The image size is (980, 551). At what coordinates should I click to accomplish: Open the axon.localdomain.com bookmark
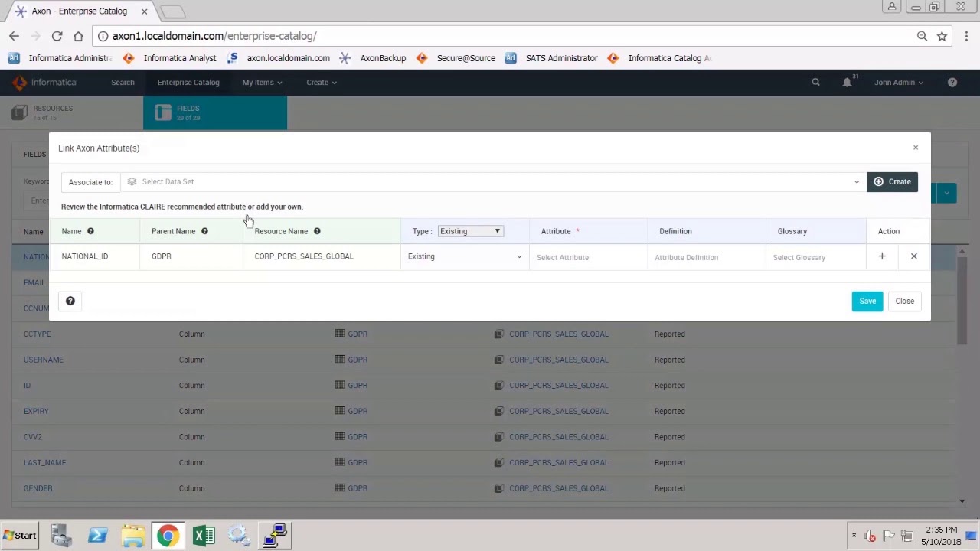click(x=279, y=58)
